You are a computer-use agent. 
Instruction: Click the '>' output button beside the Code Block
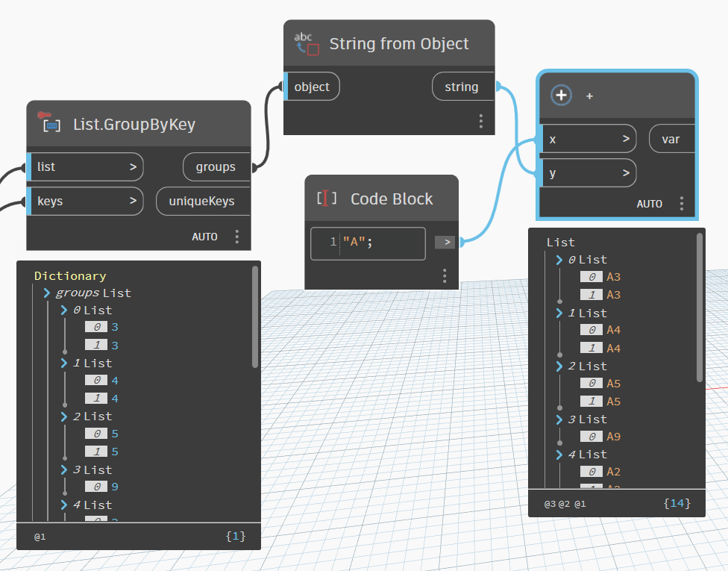pyautogui.click(x=445, y=242)
